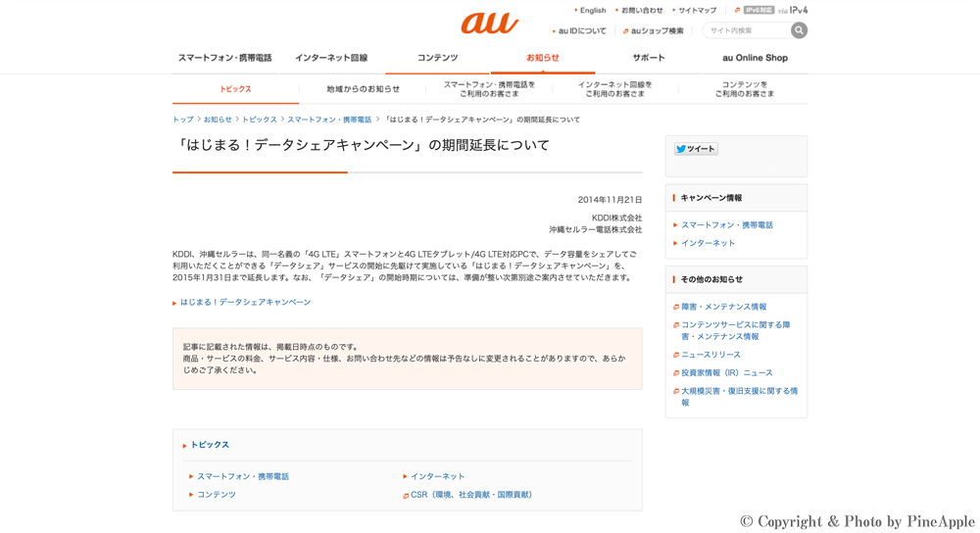Select the スマートフォン・携帯電話 navigation tab

(225, 58)
